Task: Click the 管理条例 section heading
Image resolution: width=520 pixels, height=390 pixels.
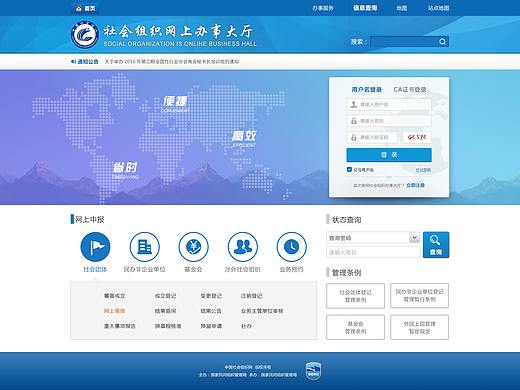Action: (x=347, y=273)
